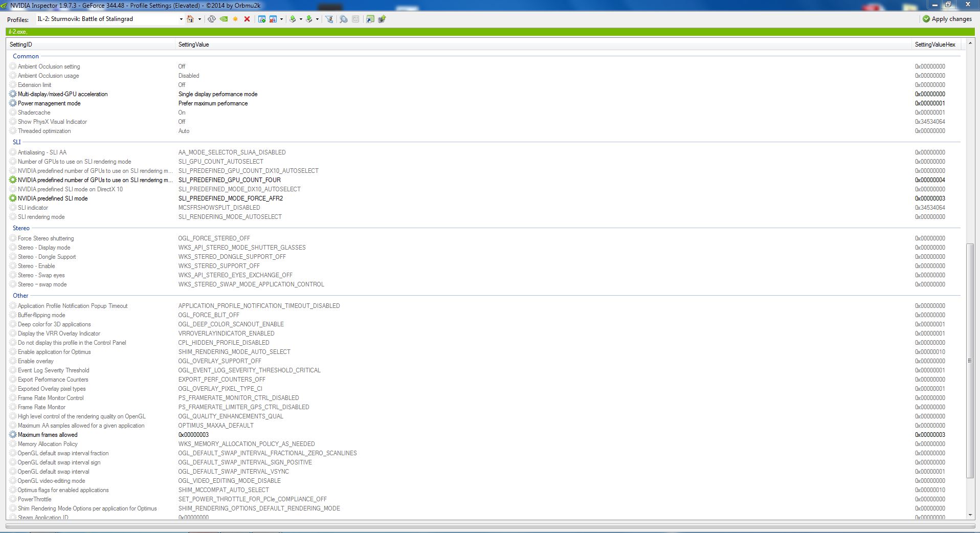Select value SLI_PREDEFINED_MODE_FORCE_AFR2
Viewport: 980px width, 533px height.
[231, 198]
